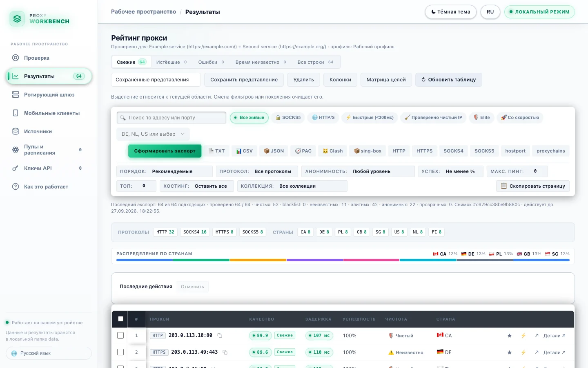Tick the checkbox for proxy 203.0.113.10:80
This screenshot has width=588, height=368.
pos(120,335)
